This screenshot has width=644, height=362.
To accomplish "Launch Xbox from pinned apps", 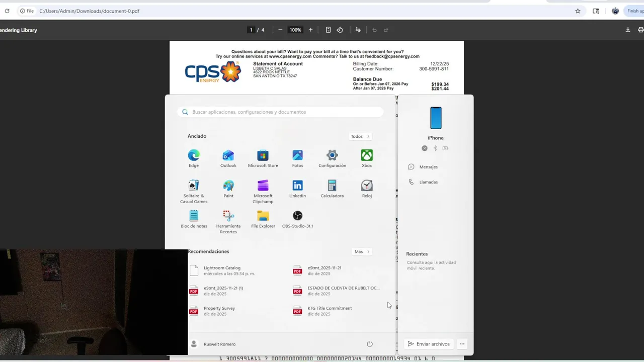I will click(367, 158).
